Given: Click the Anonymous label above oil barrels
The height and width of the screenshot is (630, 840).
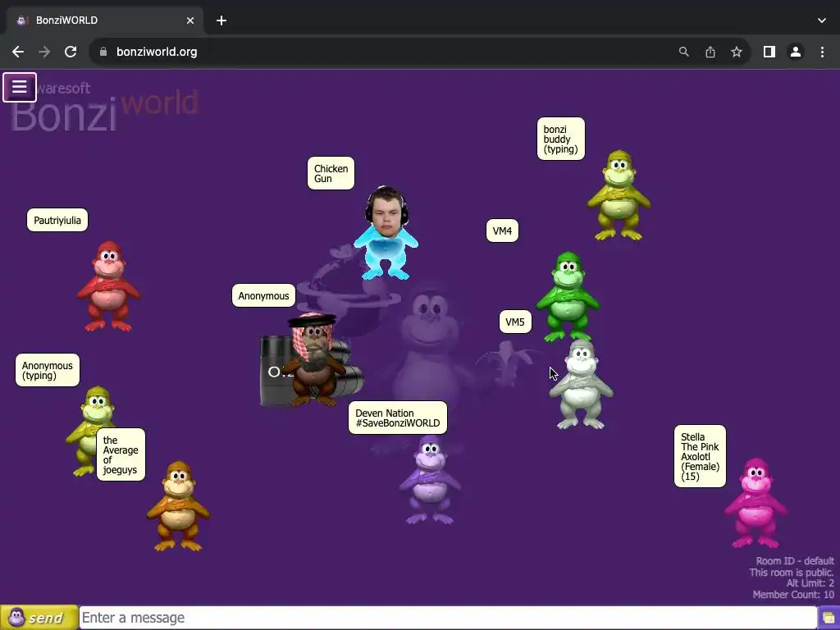Looking at the screenshot, I should [x=263, y=295].
